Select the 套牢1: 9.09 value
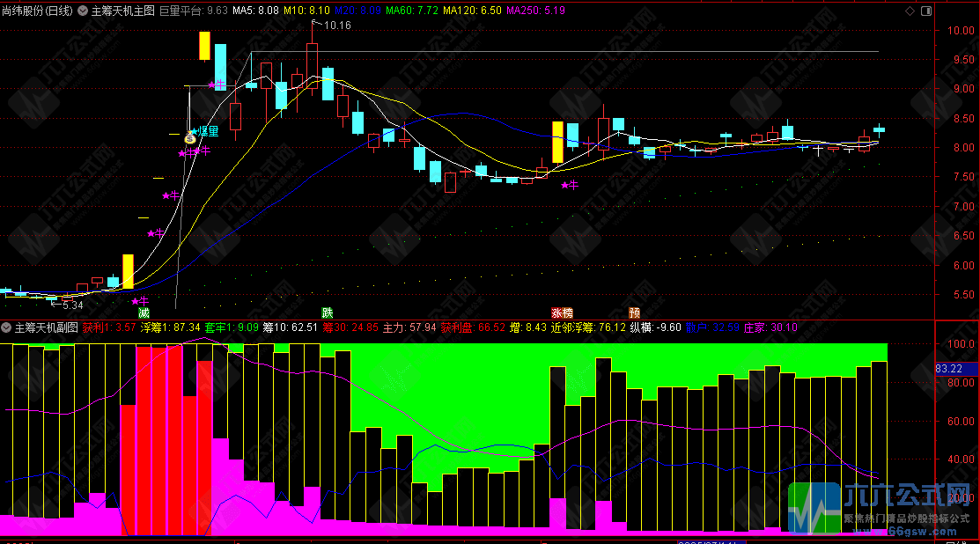 [x=232, y=327]
